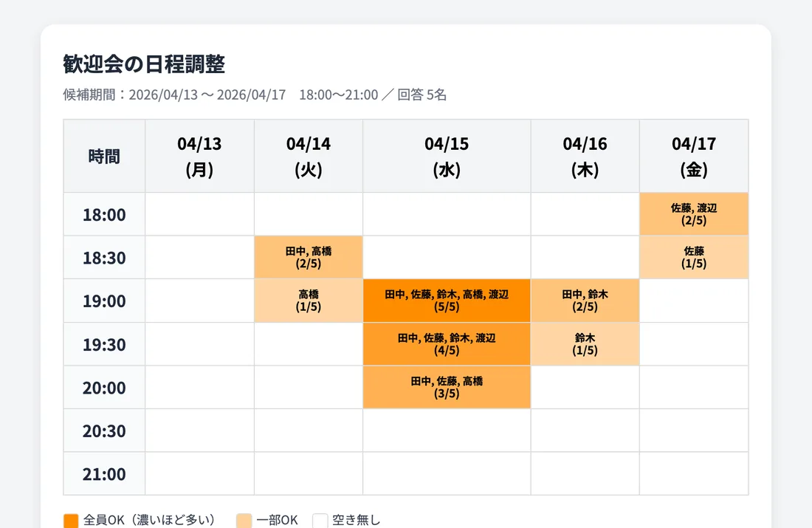Click the 04/16 19:00 cell with 田中, 鈴木

585,301
